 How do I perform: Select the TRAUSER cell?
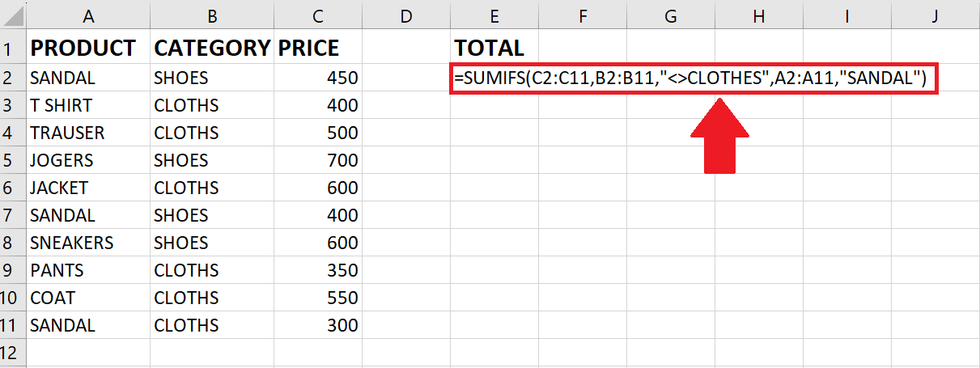point(88,133)
